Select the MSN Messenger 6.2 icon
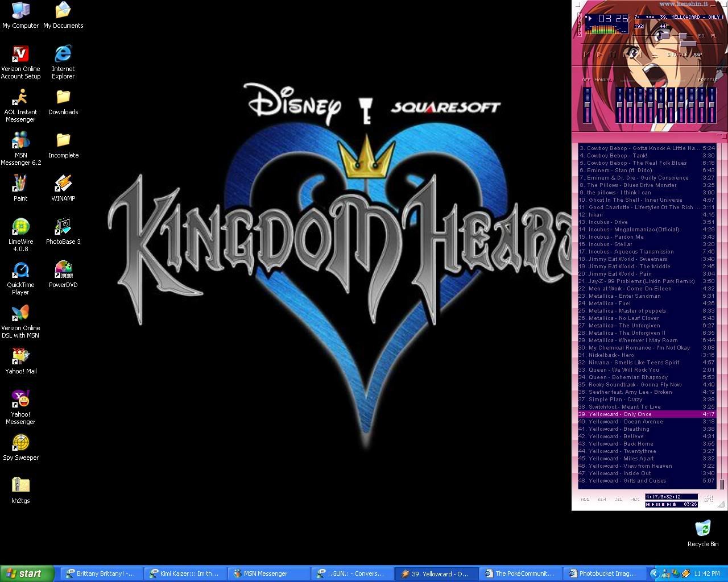 tap(20, 149)
